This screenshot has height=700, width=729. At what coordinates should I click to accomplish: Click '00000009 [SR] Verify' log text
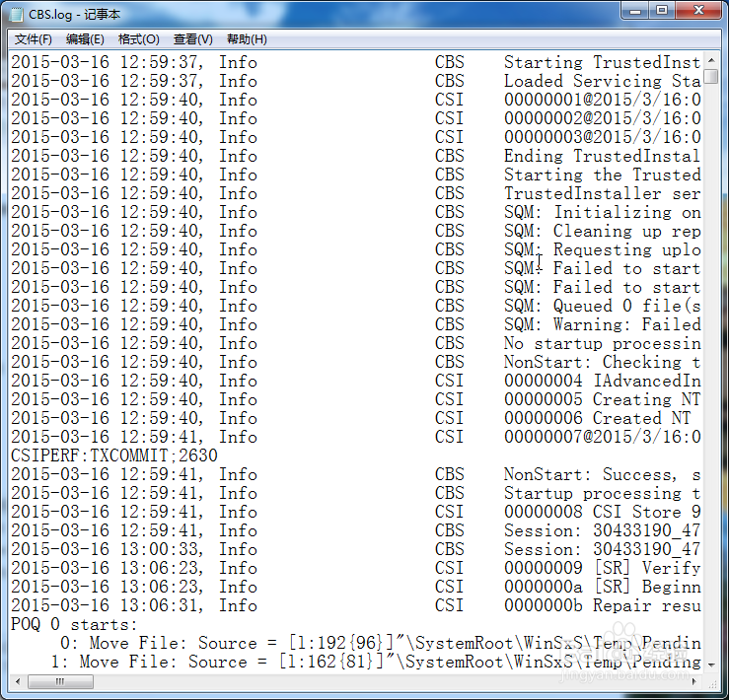click(602, 568)
